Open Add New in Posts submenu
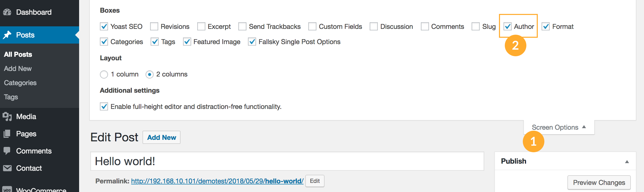Screen dimensions: 644x192 pyautogui.click(x=18, y=69)
